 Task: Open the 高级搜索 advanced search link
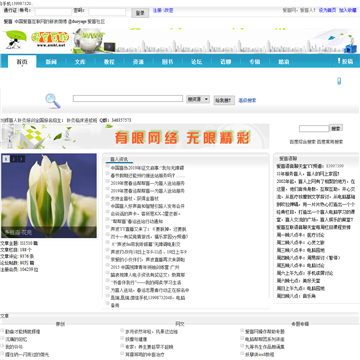[x=247, y=100]
